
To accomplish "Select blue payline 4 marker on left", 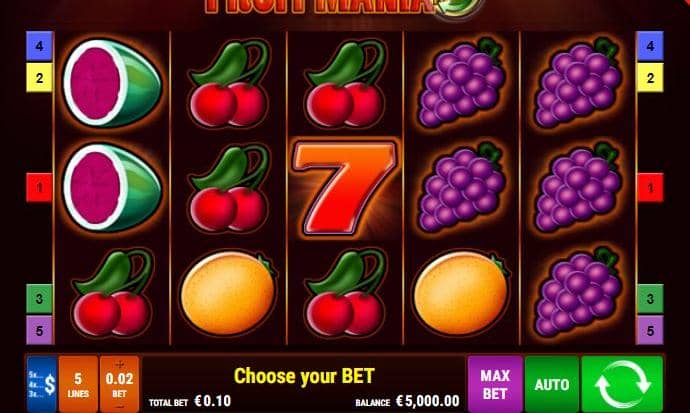I will click(x=40, y=46).
